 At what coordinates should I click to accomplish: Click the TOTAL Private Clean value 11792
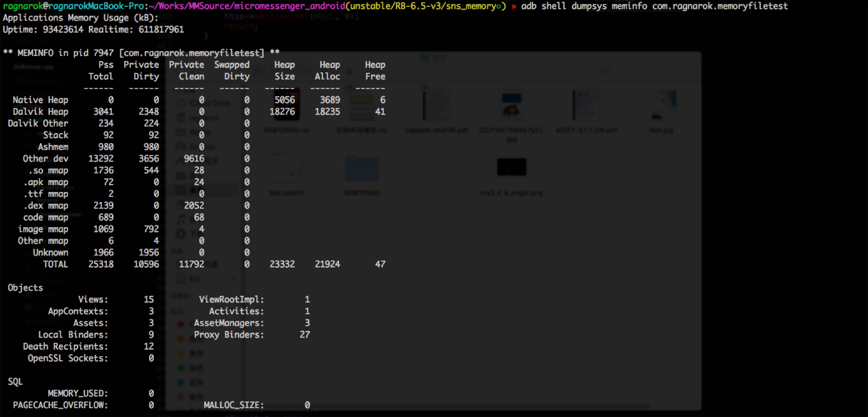point(192,264)
